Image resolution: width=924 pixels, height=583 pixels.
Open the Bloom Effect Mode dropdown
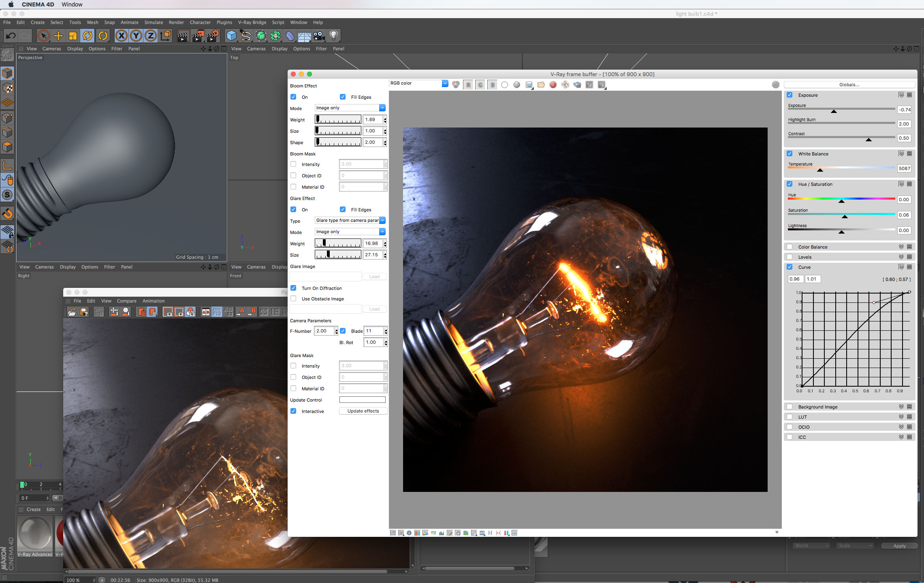tap(350, 108)
